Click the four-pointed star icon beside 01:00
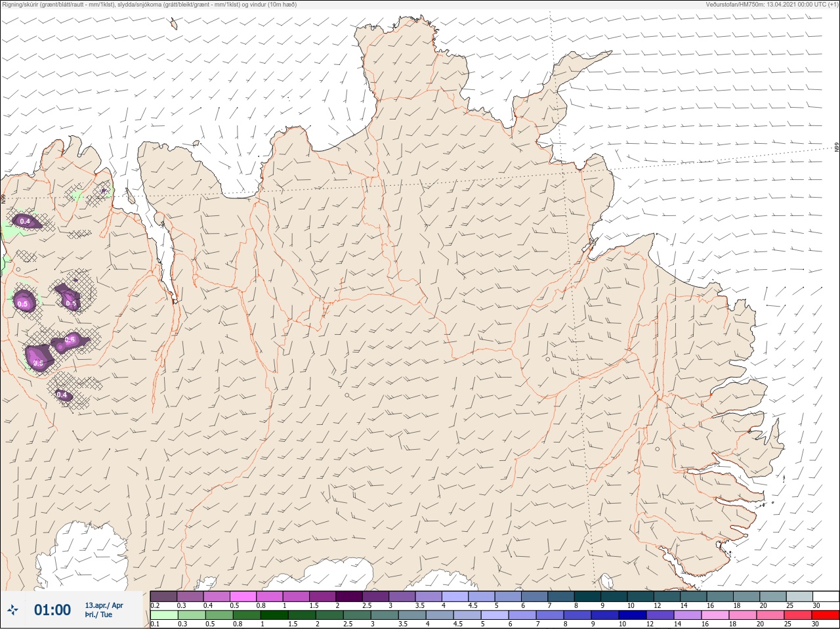The image size is (840, 629). pos(12,610)
